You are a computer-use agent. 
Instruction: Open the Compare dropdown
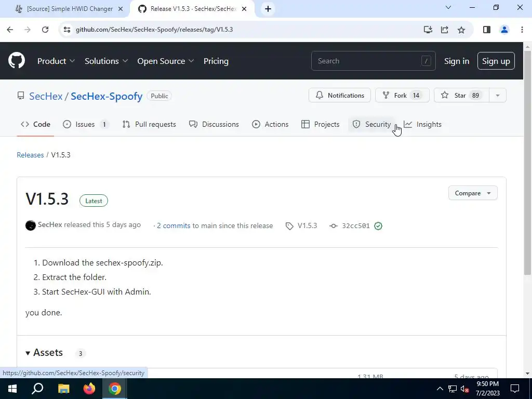473,193
